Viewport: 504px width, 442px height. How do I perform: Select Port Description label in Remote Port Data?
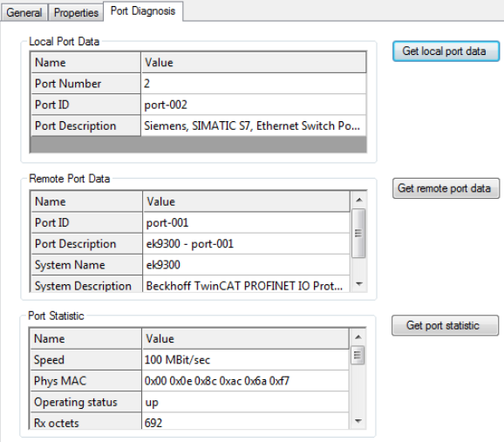(87, 243)
